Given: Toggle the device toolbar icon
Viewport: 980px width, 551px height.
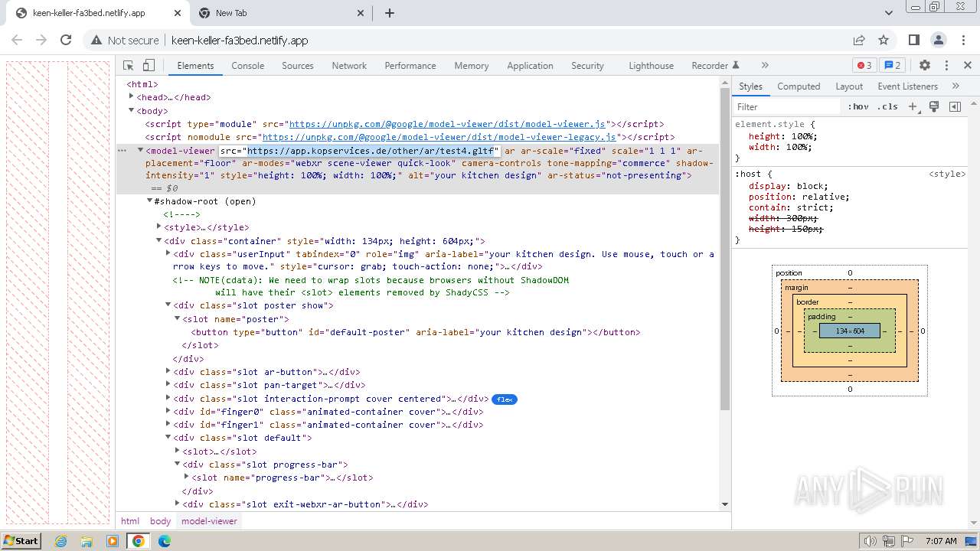Looking at the screenshot, I should [149, 66].
